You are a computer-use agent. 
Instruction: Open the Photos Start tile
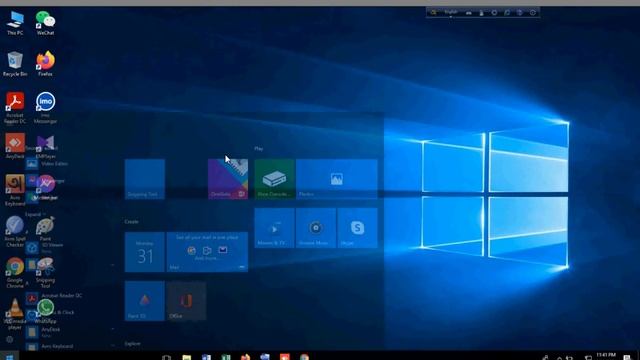point(337,179)
